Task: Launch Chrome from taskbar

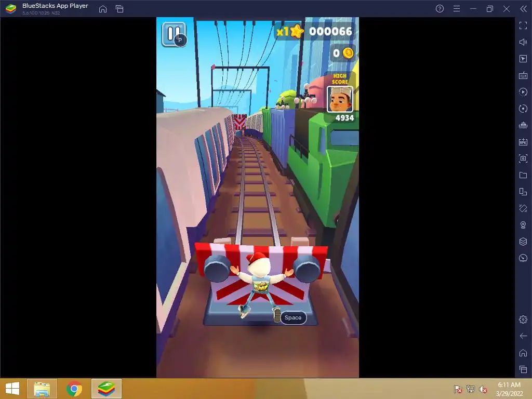Action: (x=74, y=389)
